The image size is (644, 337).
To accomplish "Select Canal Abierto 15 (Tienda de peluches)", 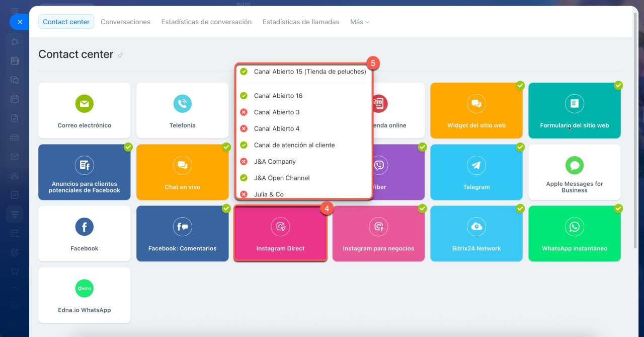I will tap(303, 72).
